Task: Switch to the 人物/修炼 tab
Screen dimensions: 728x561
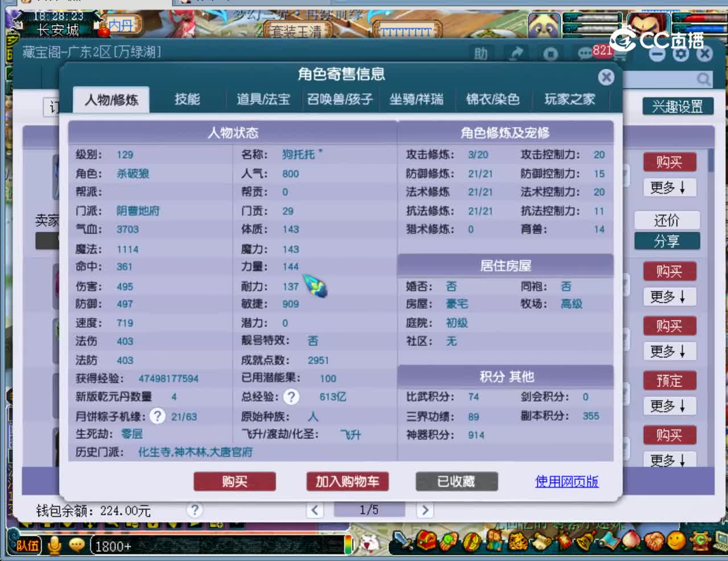Action: tap(111, 100)
